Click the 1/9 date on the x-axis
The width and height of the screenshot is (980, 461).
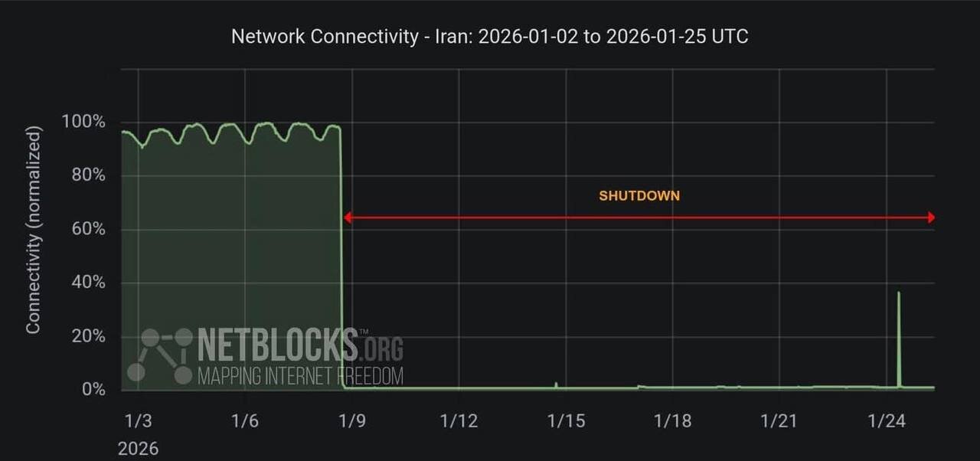[351, 420]
